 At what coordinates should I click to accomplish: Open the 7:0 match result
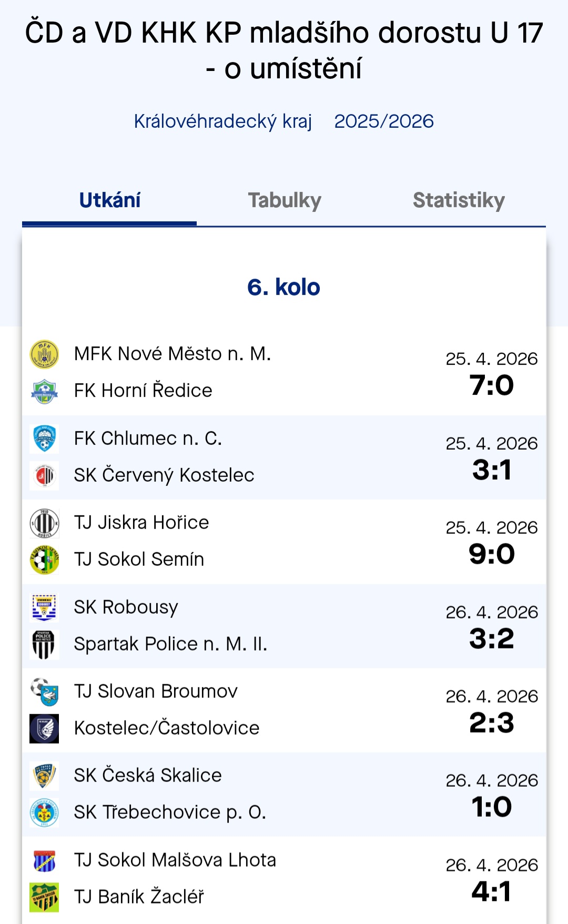coord(492,385)
